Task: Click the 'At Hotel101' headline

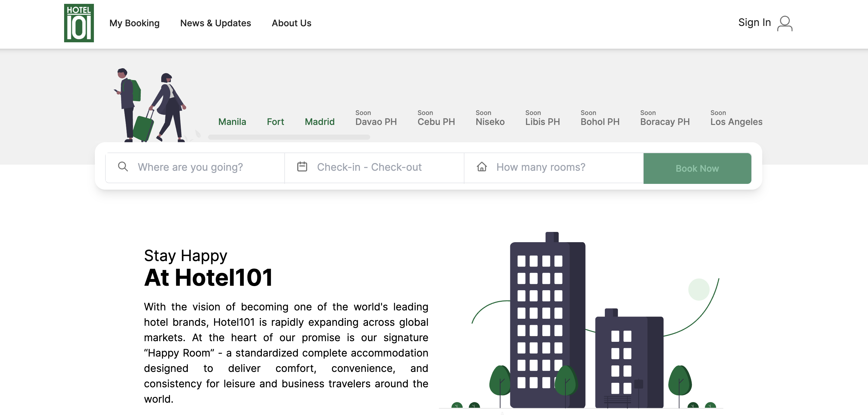Action: click(208, 277)
